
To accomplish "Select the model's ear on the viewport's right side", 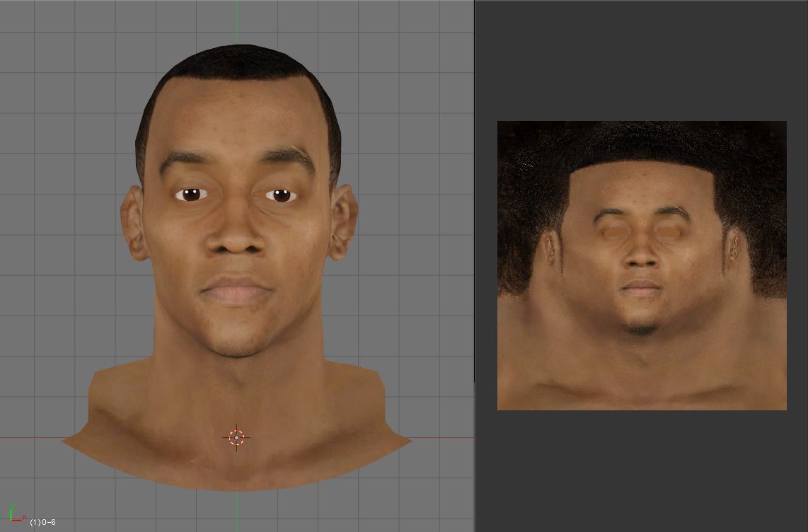I will pyautogui.click(x=342, y=223).
